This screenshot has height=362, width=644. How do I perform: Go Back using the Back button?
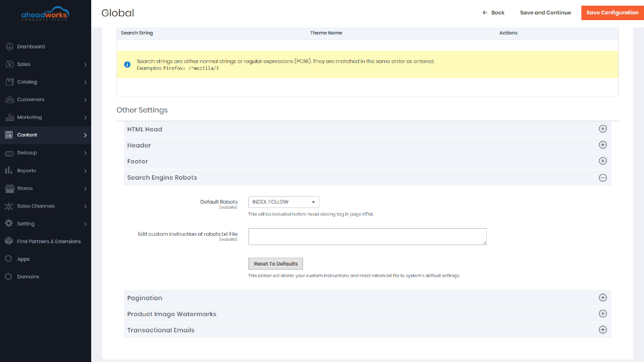tap(493, 13)
